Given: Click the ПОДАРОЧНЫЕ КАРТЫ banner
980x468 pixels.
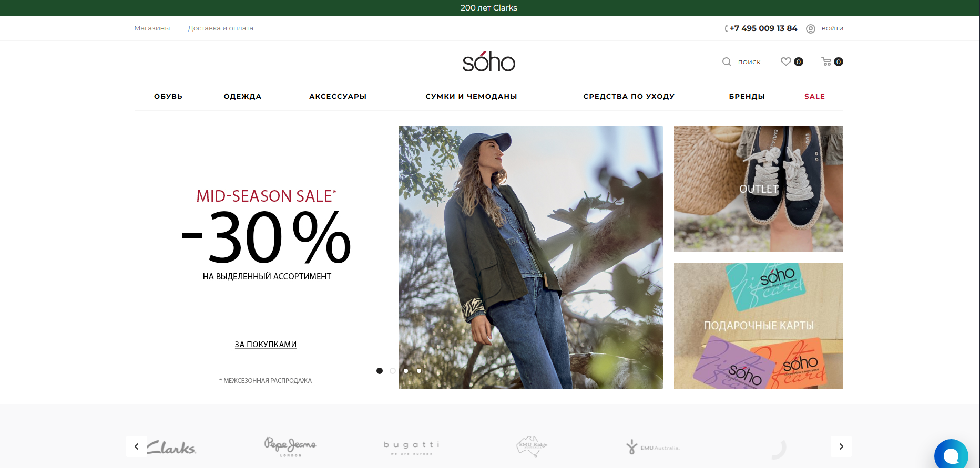Looking at the screenshot, I should coord(759,326).
